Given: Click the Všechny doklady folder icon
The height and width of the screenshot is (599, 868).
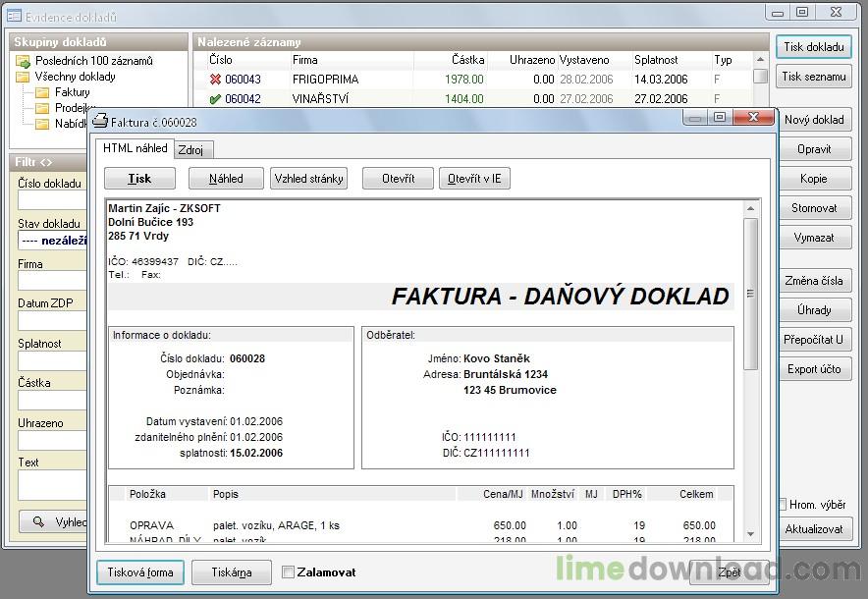Looking at the screenshot, I should click(23, 77).
